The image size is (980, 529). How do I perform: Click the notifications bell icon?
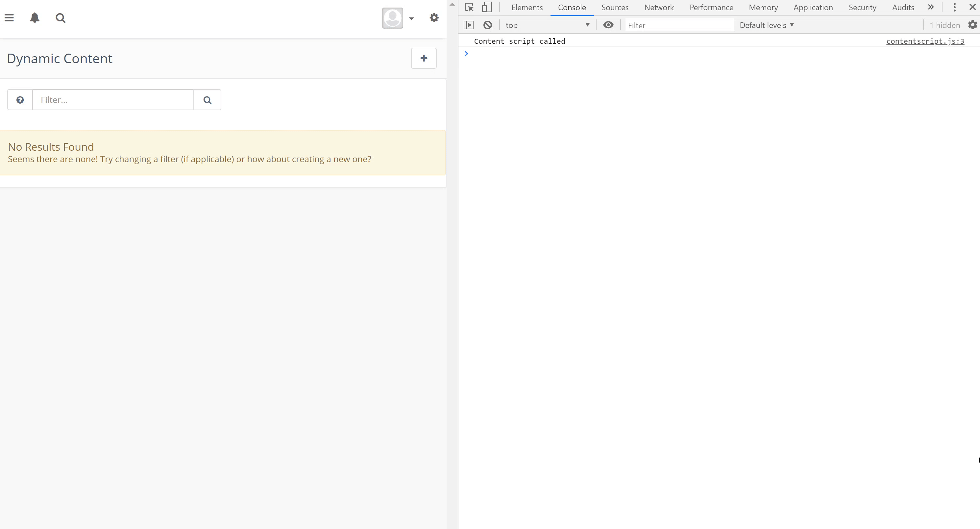[35, 17]
